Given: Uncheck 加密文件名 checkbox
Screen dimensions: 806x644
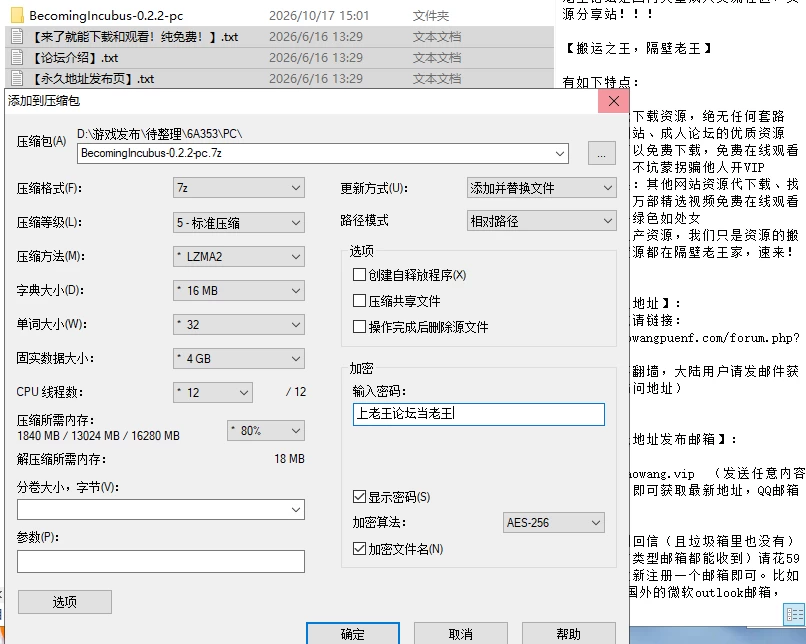Looking at the screenshot, I should 359,548.
